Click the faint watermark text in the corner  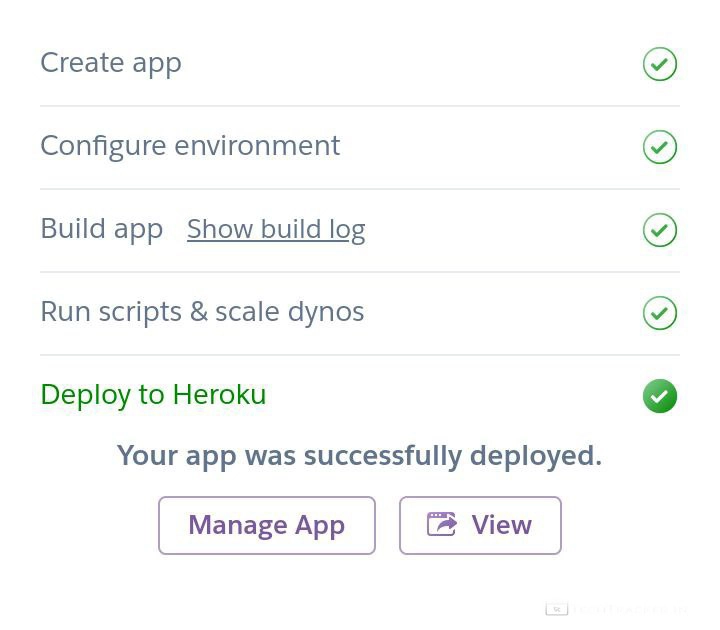[x=630, y=608]
